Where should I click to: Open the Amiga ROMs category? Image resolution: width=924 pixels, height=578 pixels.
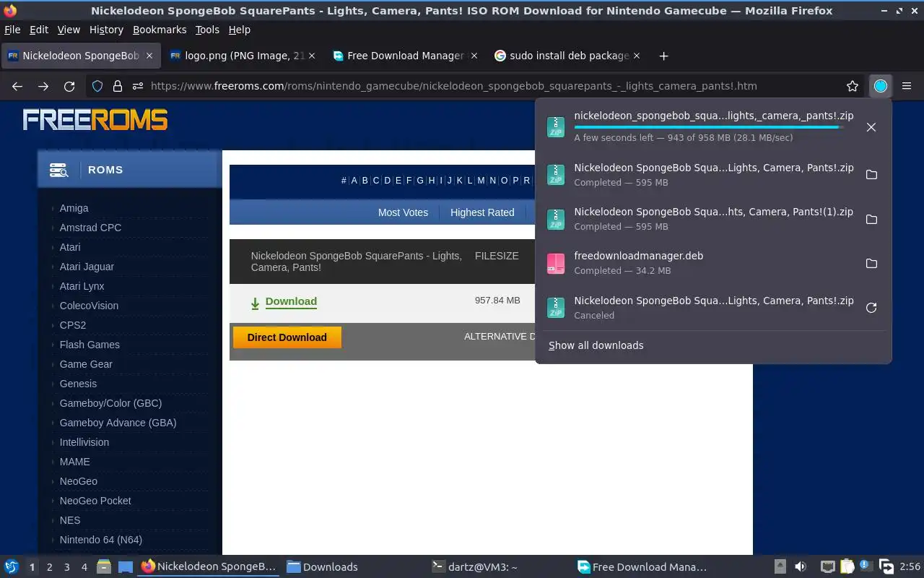pos(74,208)
